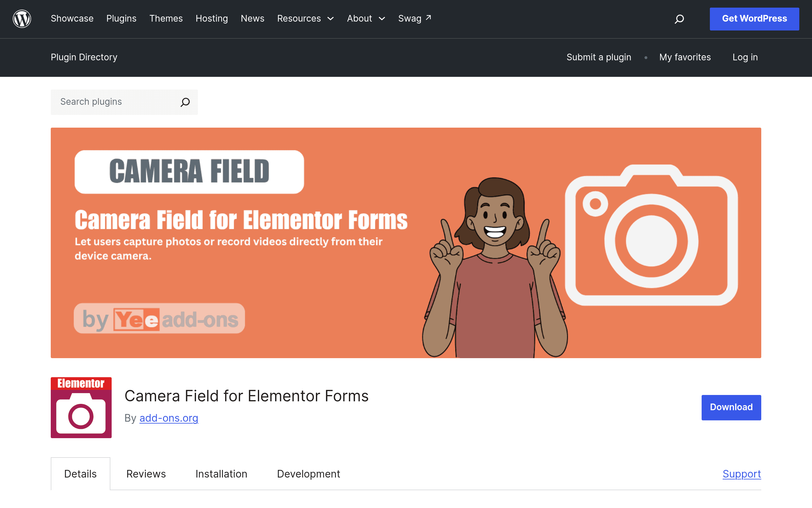The image size is (812, 508).
Task: Click the plugin search magnifier icon
Action: tap(185, 102)
